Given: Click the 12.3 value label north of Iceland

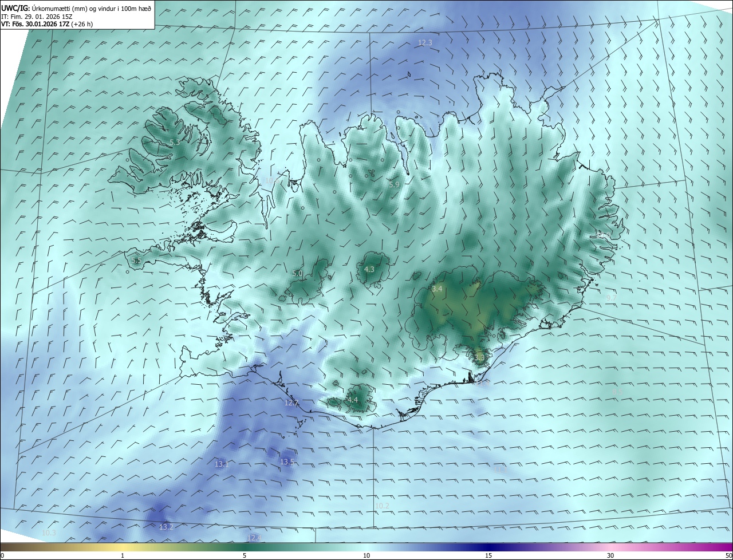Looking at the screenshot, I should pyautogui.click(x=425, y=42).
